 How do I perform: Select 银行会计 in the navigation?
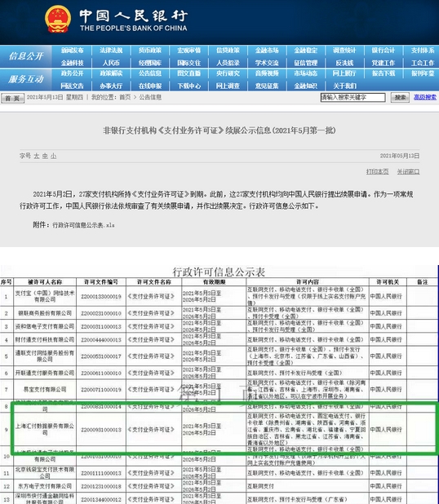(x=383, y=51)
